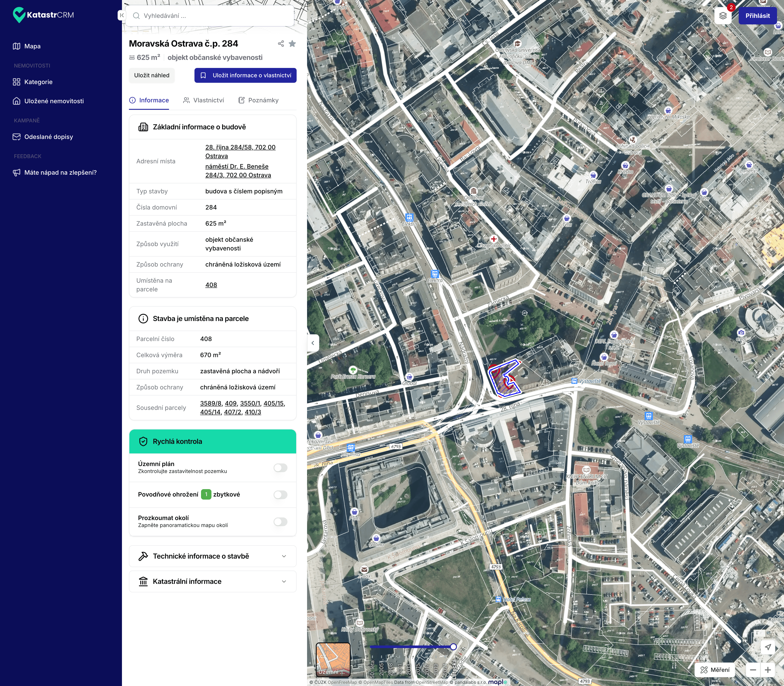Click the share icon next to property title
Screen dimensions: 784x686
tap(280, 44)
